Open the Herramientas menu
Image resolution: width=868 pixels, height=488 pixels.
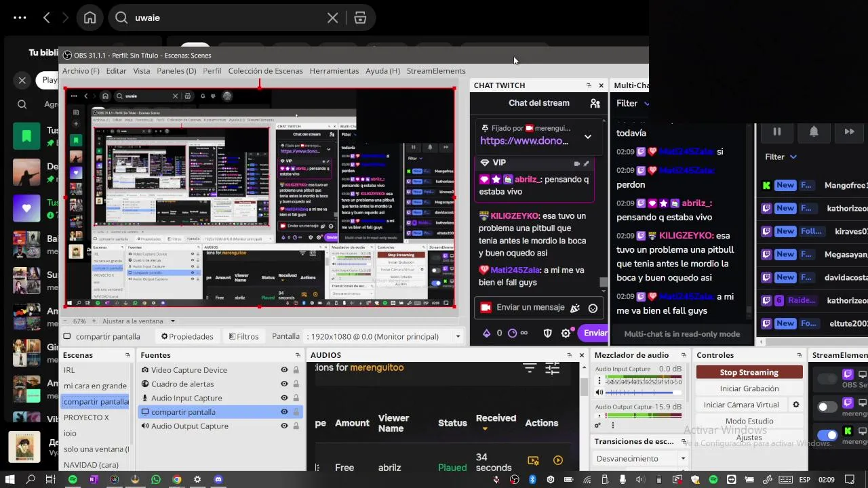pos(334,71)
